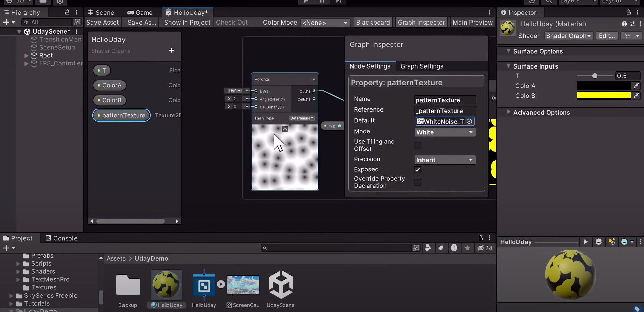Adjust the T slider

pyautogui.click(x=595, y=76)
